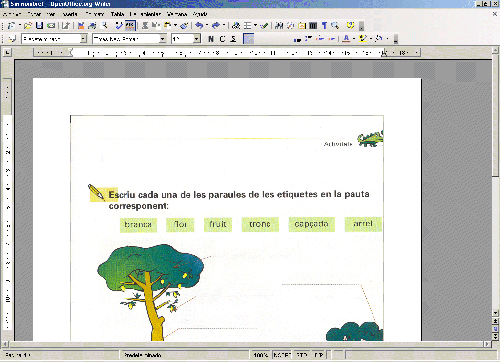Open the Styles and Formatting icon
This screenshot has width=500, height=362.
[x=12, y=39]
